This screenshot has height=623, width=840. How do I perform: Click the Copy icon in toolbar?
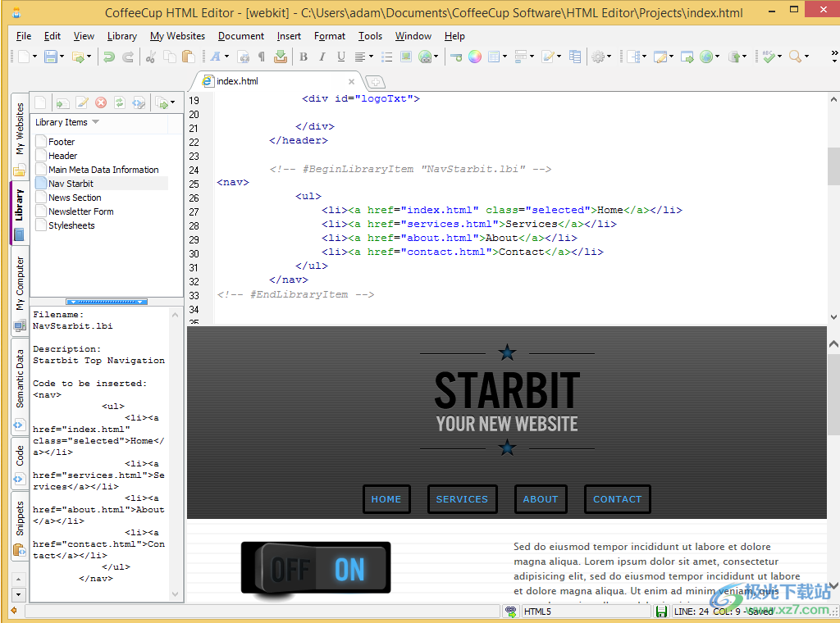pyautogui.click(x=169, y=57)
